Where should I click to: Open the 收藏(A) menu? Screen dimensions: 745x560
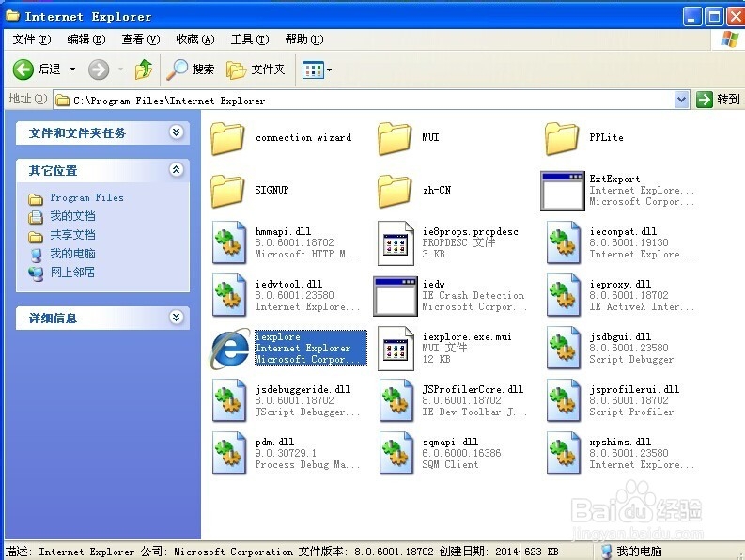coord(195,39)
